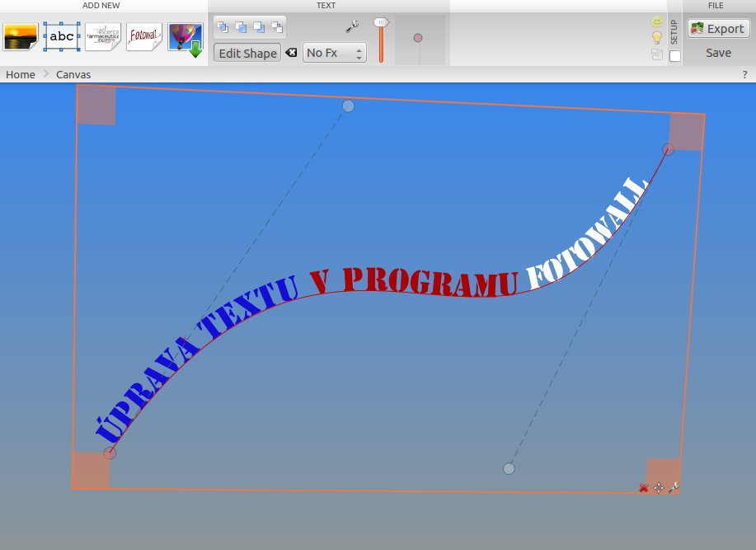The image size is (756, 550).
Task: Add a new word cloud item
Action: 103,36
